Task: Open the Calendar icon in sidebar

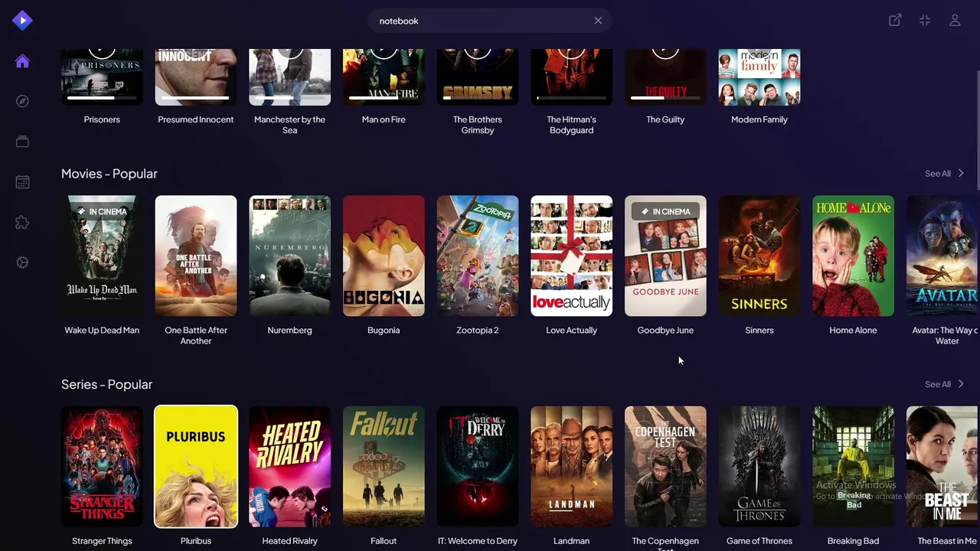Action: point(22,182)
